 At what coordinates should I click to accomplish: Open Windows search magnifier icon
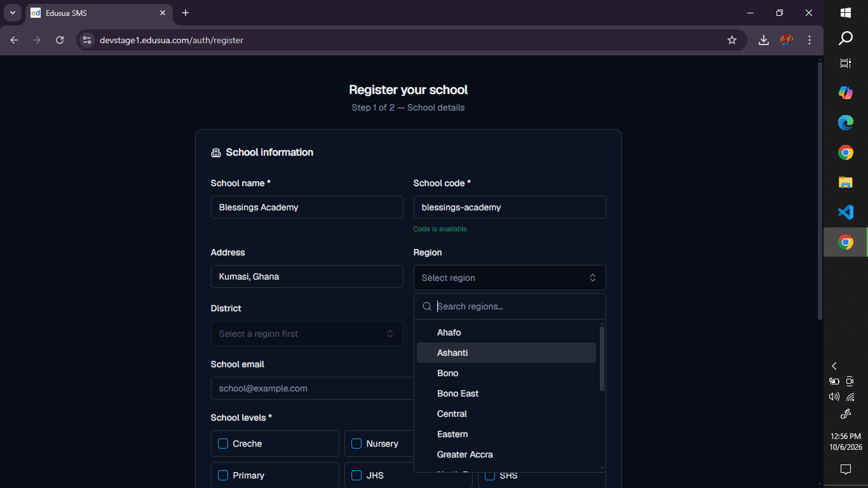[x=846, y=39]
